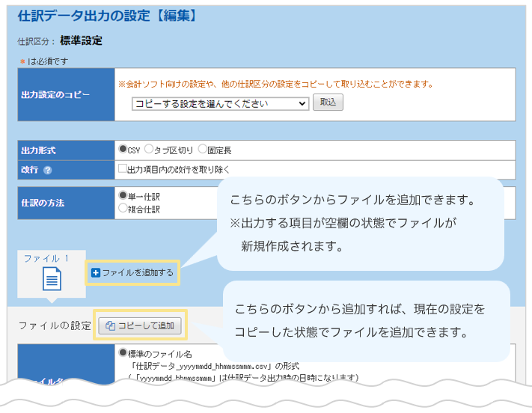The width and height of the screenshot is (532, 413).
Task: Click the plus icon for ファイルを追加する
Action: [96, 273]
